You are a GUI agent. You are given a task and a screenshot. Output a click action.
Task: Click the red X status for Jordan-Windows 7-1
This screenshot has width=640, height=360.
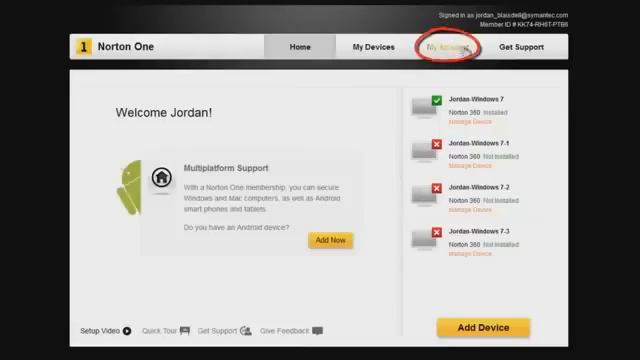click(437, 144)
